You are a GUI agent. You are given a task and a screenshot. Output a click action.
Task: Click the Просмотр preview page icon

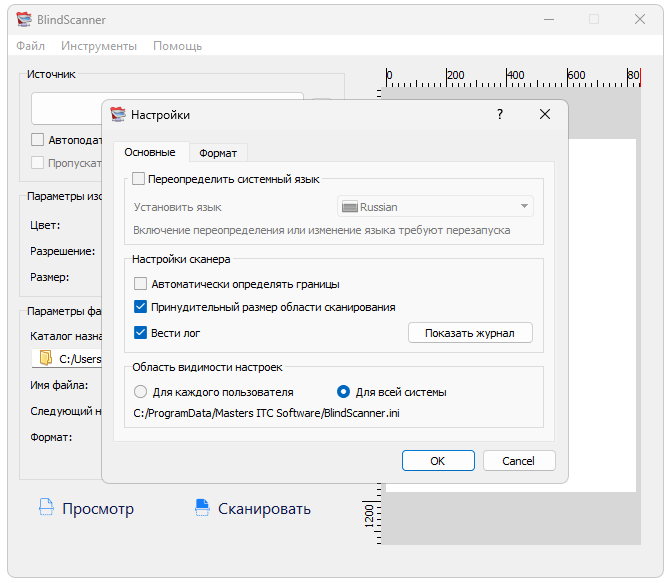pyautogui.click(x=46, y=507)
